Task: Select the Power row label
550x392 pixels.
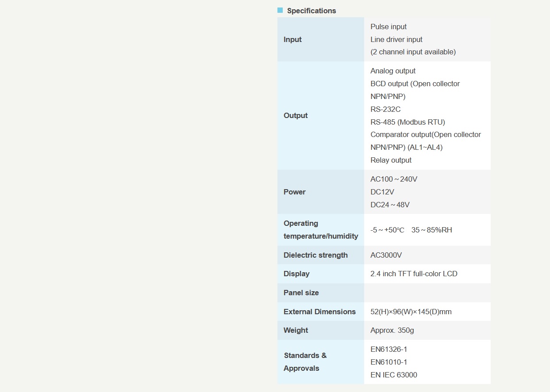Action: tap(295, 192)
